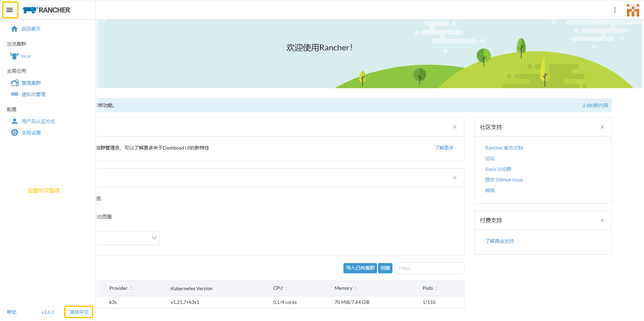This screenshot has width=644, height=321.
Task: Open 全局设置 in the sidebar
Action: click(x=31, y=133)
